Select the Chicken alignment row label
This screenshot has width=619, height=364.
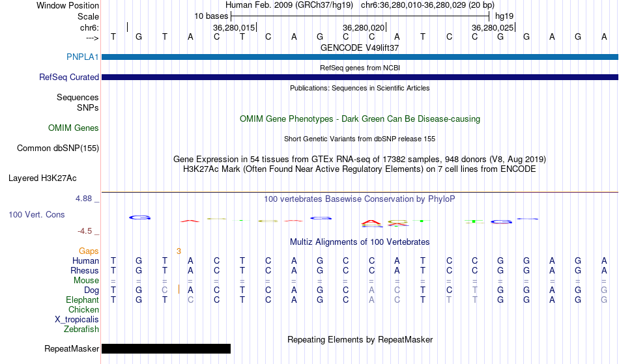[x=83, y=309]
